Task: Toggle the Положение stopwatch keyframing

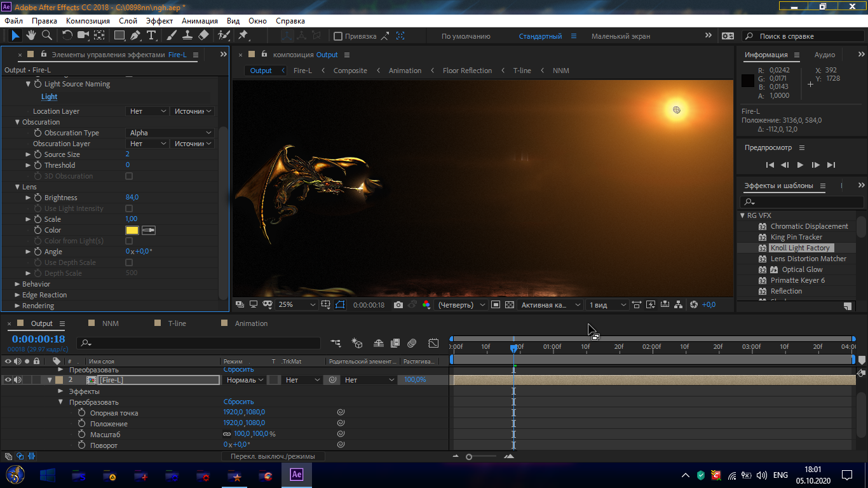Action: (81, 424)
